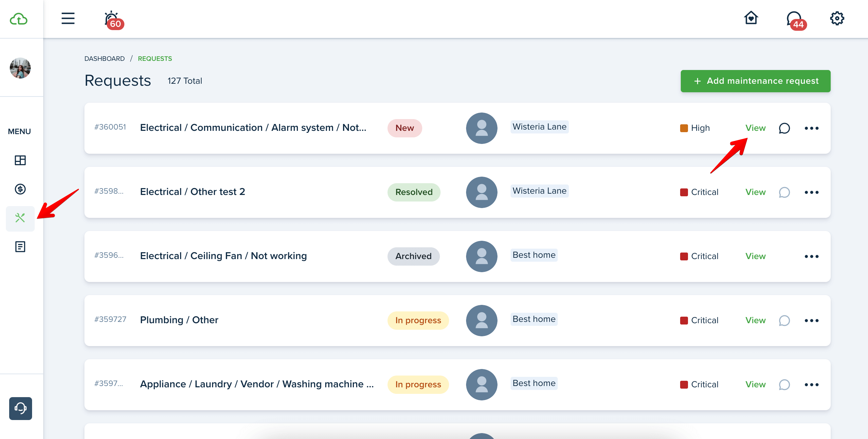The height and width of the screenshot is (439, 868).
Task: Click the Archived status badge
Action: [x=413, y=256]
